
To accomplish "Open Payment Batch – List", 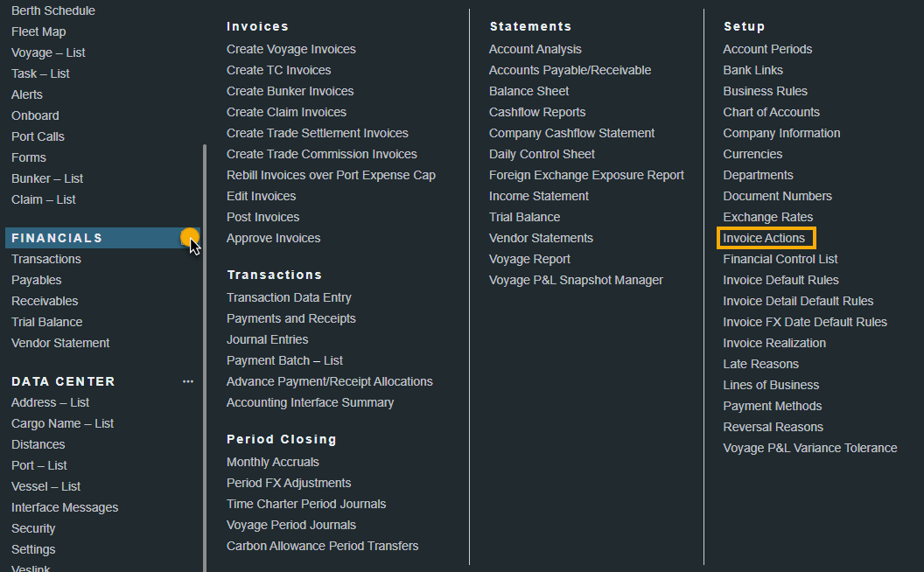I will [284, 360].
